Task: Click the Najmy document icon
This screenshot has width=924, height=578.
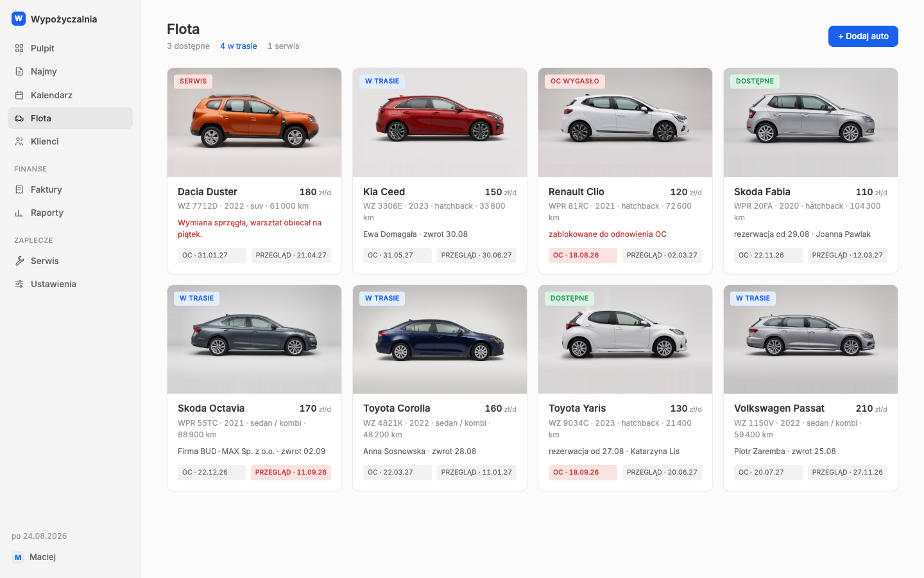Action: [19, 71]
